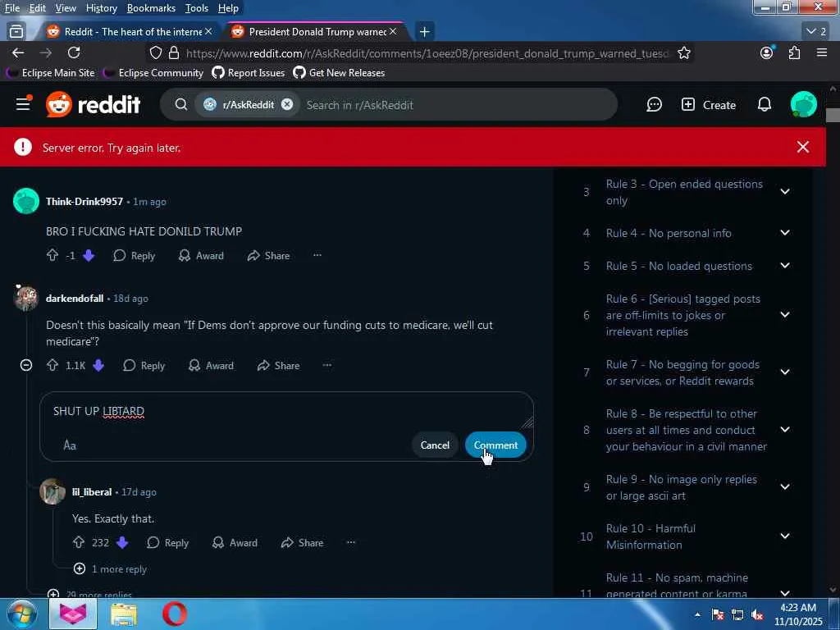
Task: Click the search magnifier icon
Action: click(x=181, y=104)
